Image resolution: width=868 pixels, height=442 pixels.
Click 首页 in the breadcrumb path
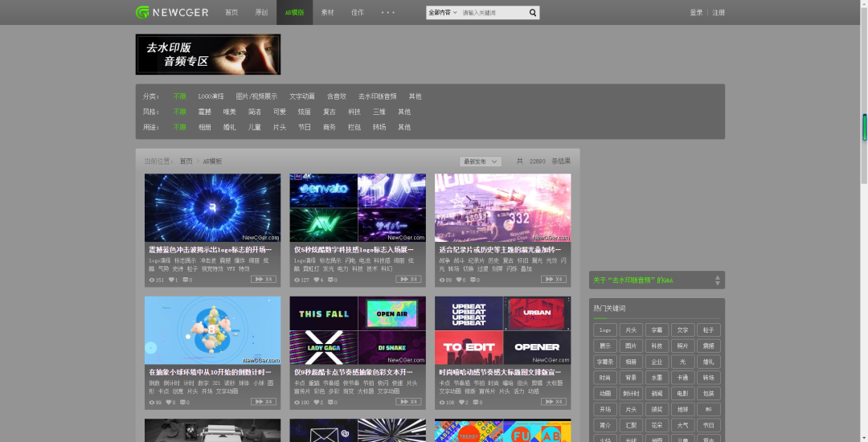click(186, 162)
